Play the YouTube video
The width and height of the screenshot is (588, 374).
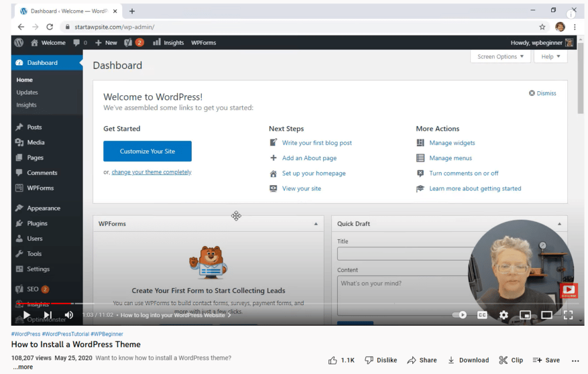point(26,315)
